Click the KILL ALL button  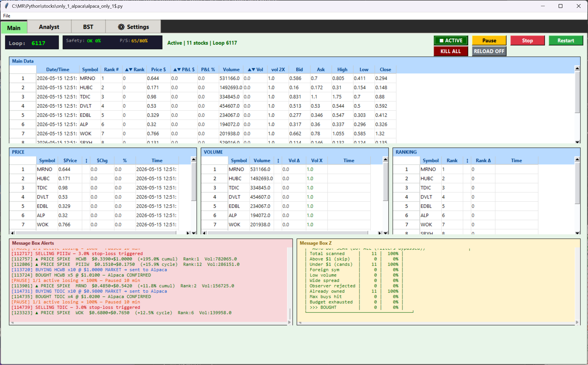[x=451, y=51]
